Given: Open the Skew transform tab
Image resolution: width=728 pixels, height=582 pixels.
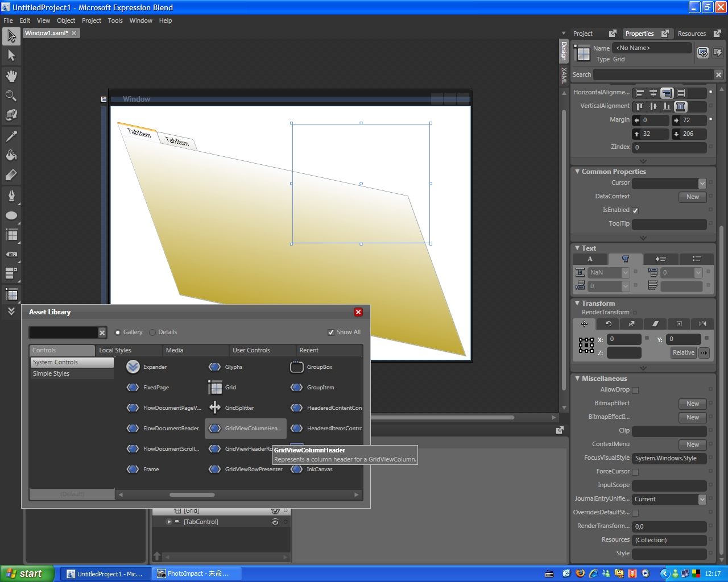Looking at the screenshot, I should click(655, 323).
